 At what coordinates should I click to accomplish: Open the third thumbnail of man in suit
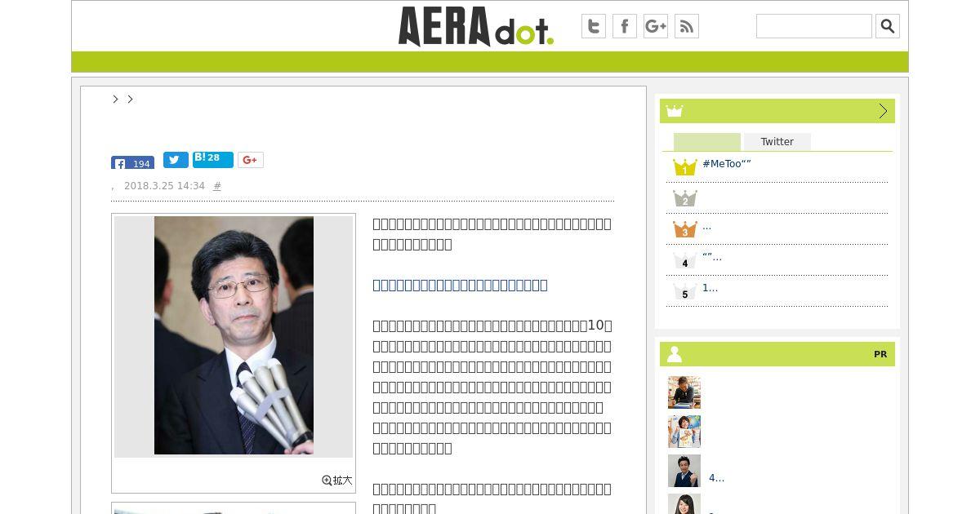point(684,471)
